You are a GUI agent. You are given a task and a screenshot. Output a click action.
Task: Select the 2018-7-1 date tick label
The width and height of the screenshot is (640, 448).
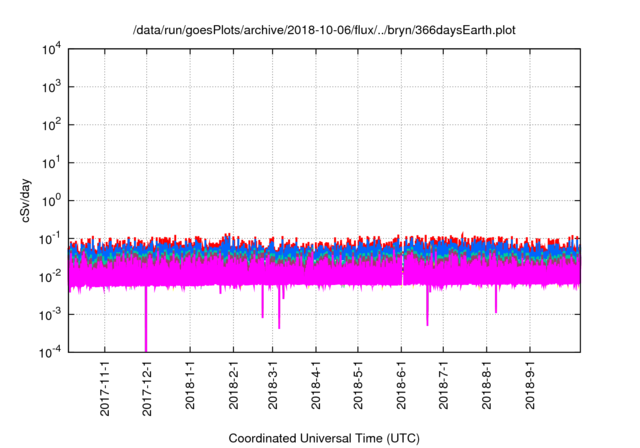tap(443, 386)
